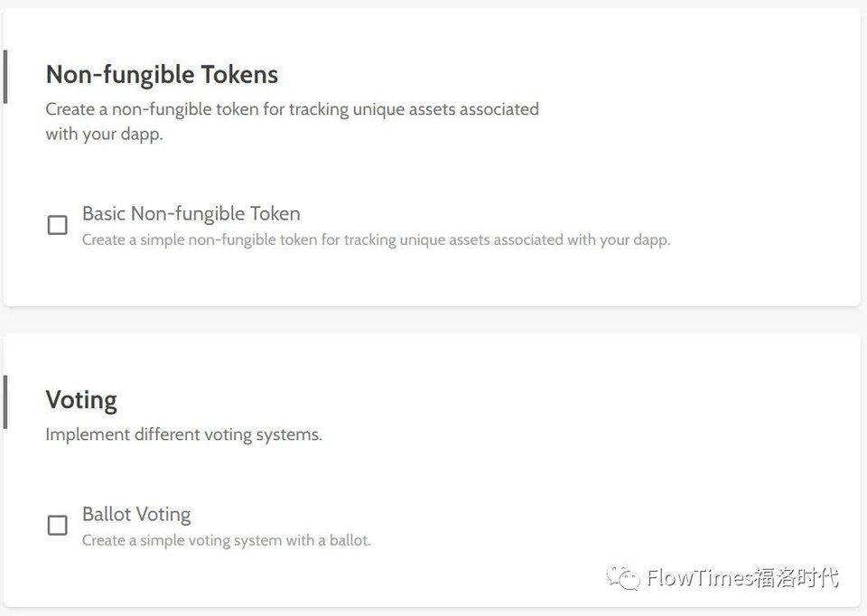Click the Basic Non-fungible Token label text

point(191,213)
